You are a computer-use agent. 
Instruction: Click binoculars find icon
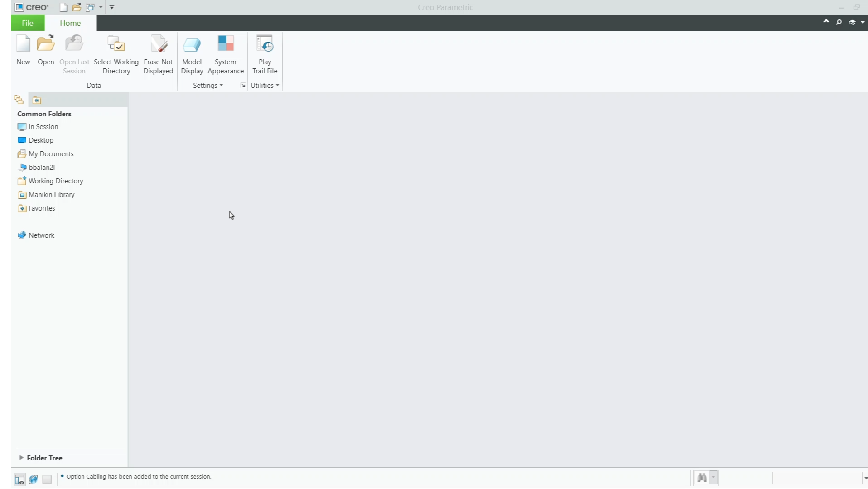pos(702,477)
